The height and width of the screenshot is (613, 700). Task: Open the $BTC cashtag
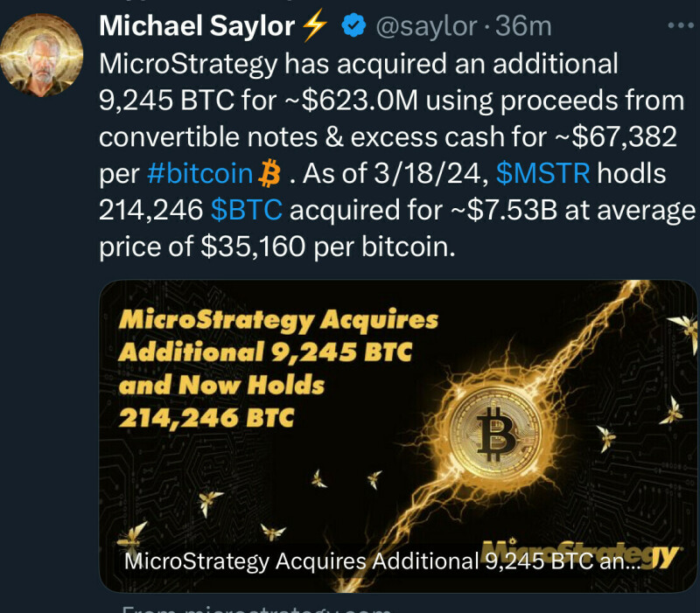tap(246, 211)
